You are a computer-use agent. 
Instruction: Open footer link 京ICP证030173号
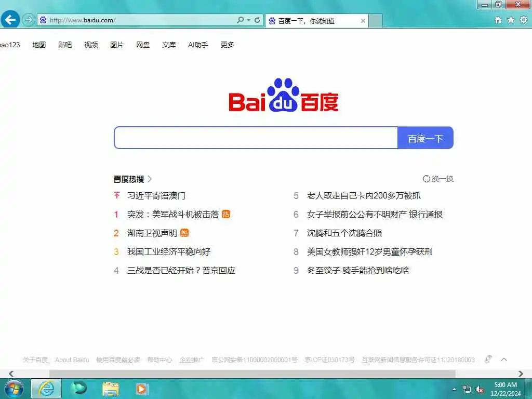tap(329, 360)
